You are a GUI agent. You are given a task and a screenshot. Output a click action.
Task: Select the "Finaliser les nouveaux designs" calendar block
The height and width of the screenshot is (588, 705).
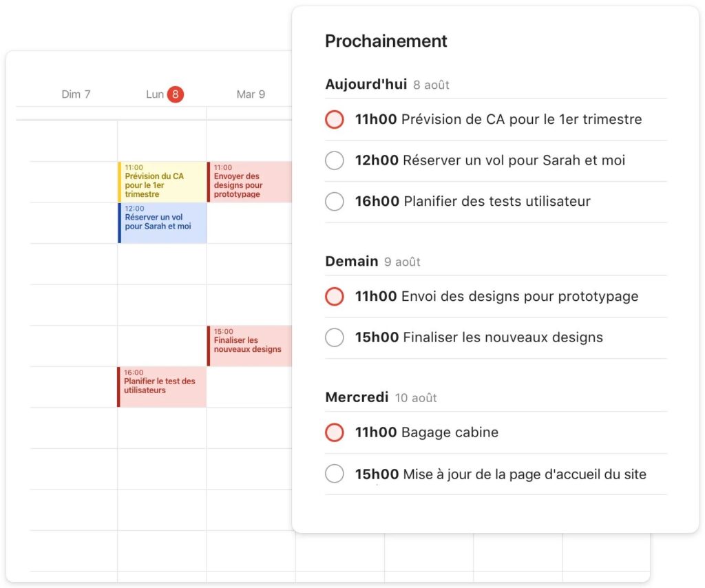point(249,345)
